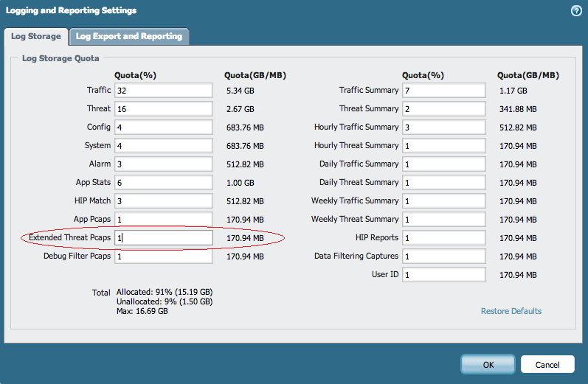Focus the Data Filtering Captures field

443,256
